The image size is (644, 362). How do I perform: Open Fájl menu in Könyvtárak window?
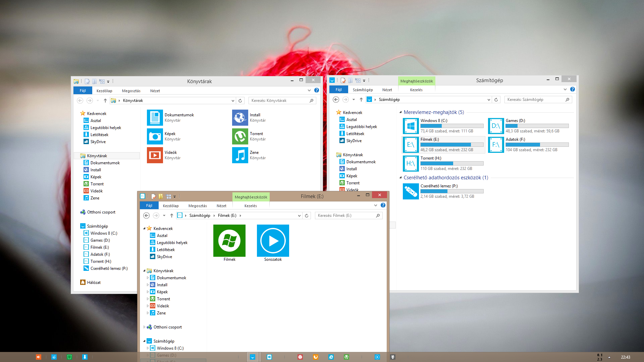(83, 90)
